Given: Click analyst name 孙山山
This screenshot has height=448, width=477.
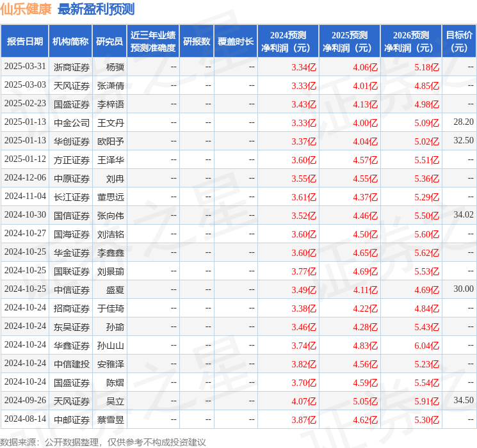Looking at the screenshot, I should tap(110, 346).
